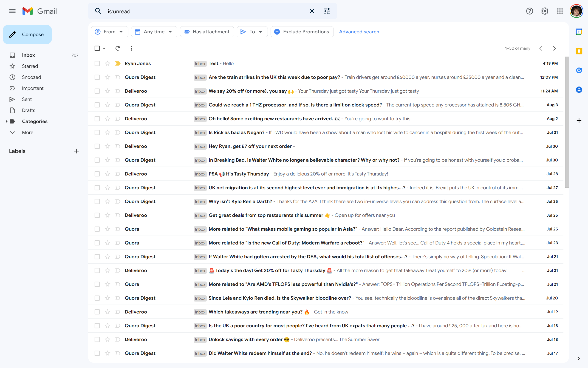Open Google Keep side panel icon
Screen dimensions: 588x368
[x=579, y=51]
